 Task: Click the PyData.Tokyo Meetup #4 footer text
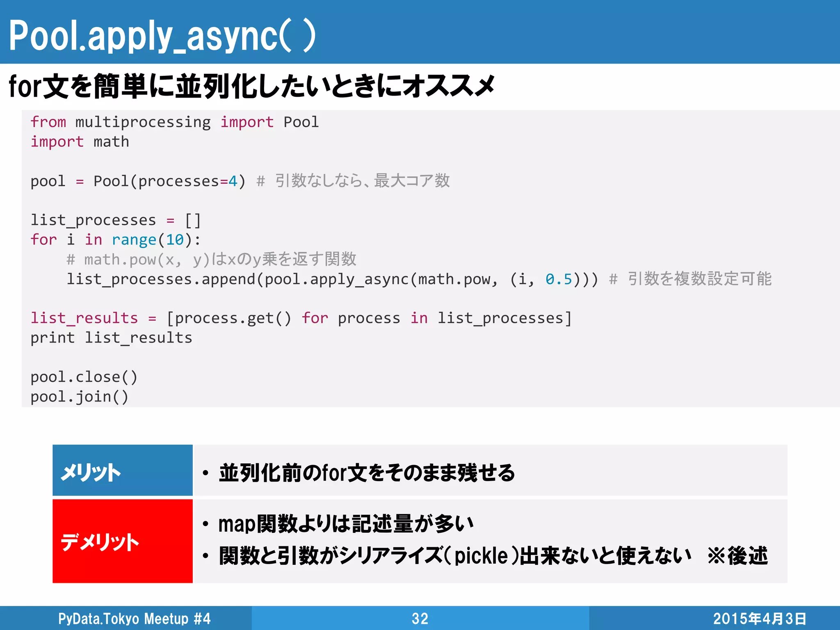click(134, 619)
